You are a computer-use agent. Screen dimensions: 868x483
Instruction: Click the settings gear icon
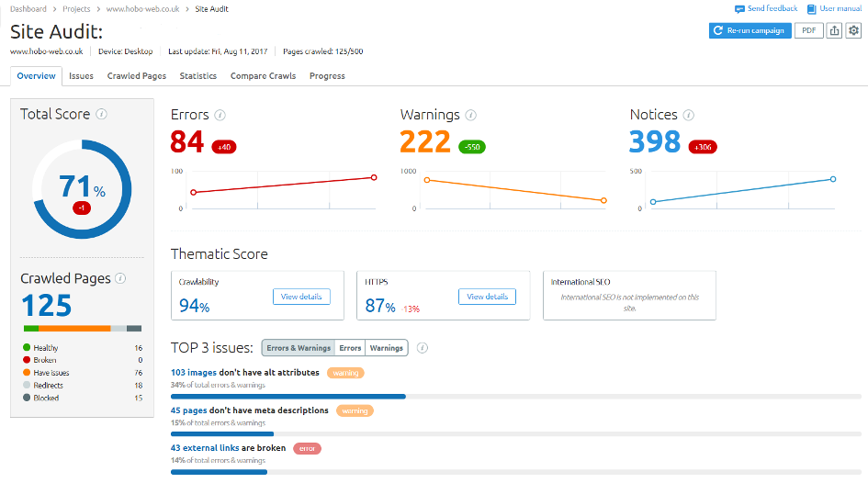(853, 30)
